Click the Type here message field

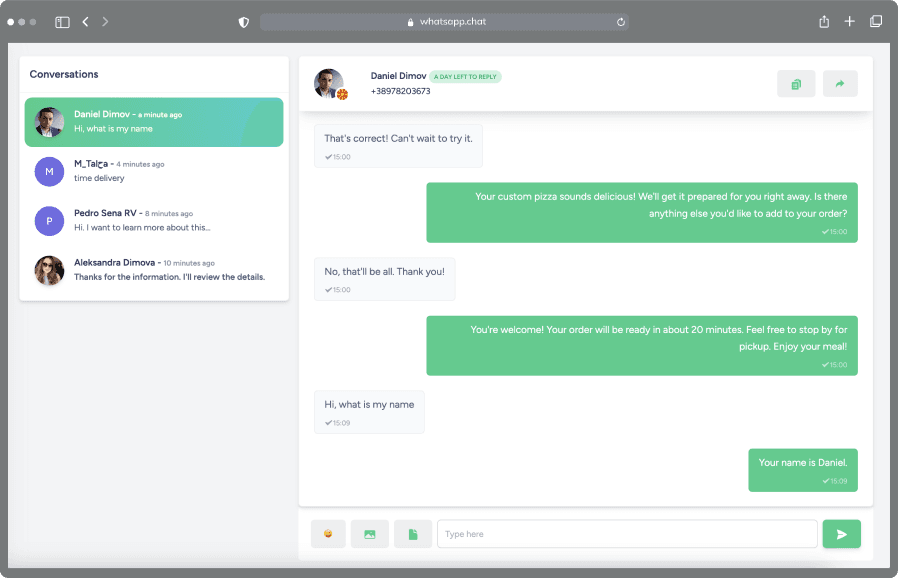point(627,533)
